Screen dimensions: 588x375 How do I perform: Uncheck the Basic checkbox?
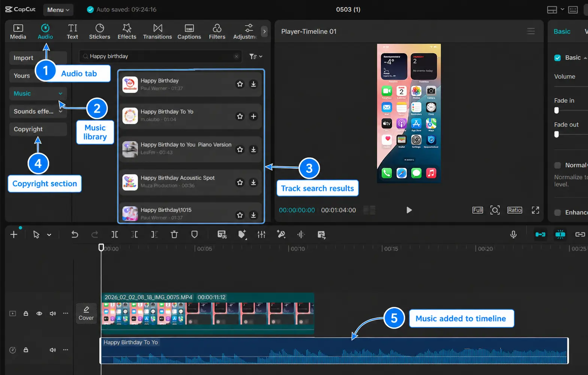pos(558,58)
